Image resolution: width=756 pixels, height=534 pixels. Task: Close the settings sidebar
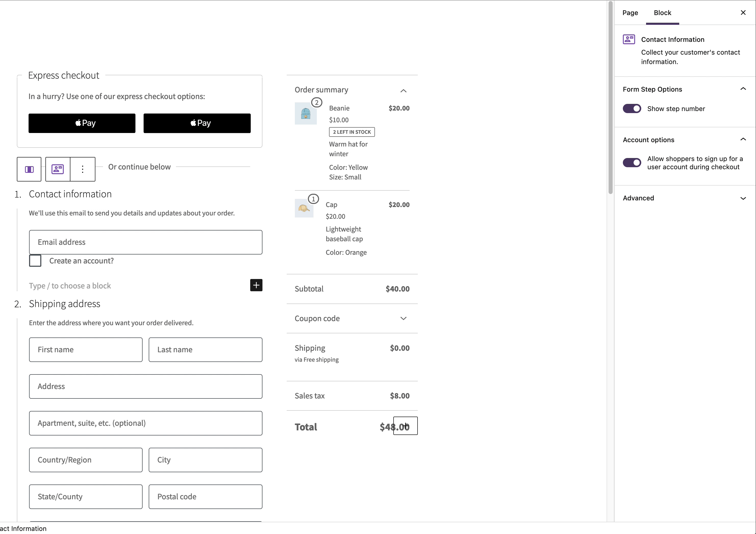pyautogui.click(x=743, y=13)
